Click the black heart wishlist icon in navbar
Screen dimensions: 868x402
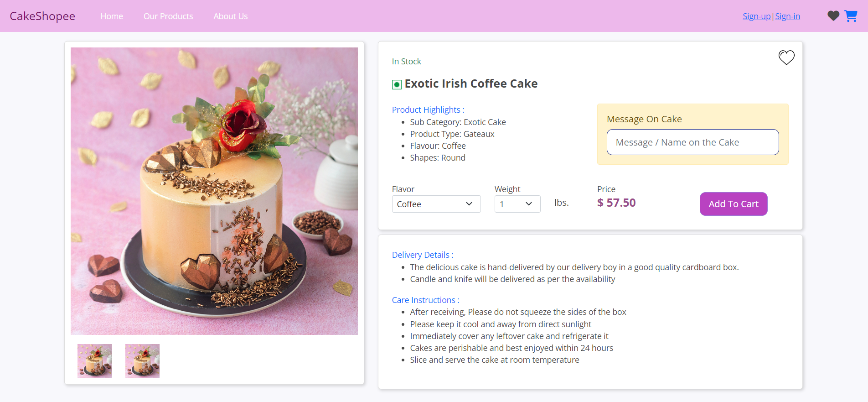(x=833, y=16)
